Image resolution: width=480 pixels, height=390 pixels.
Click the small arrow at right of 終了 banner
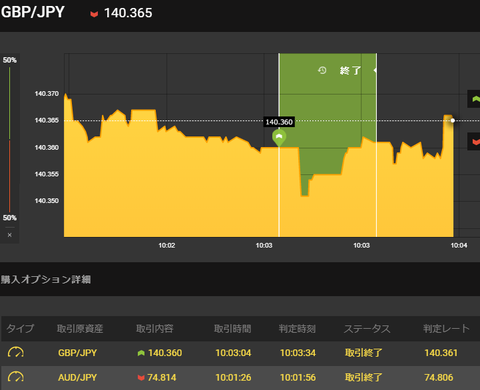tap(375, 70)
